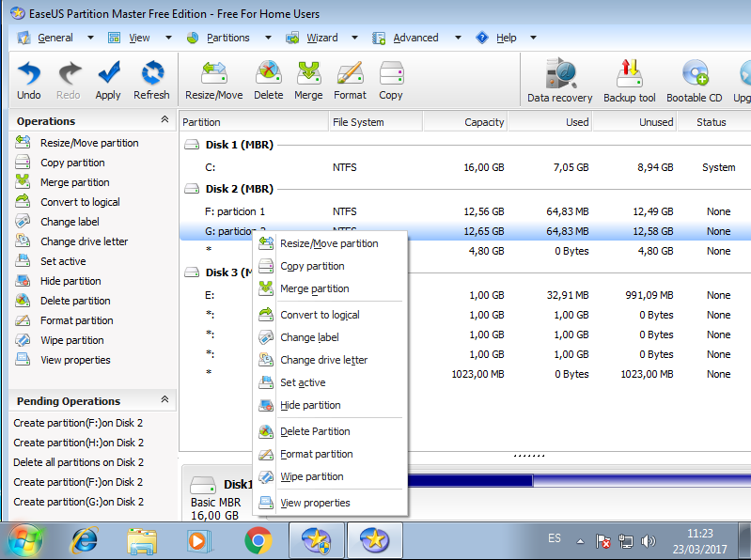Click the Delete toolbar icon

268,80
